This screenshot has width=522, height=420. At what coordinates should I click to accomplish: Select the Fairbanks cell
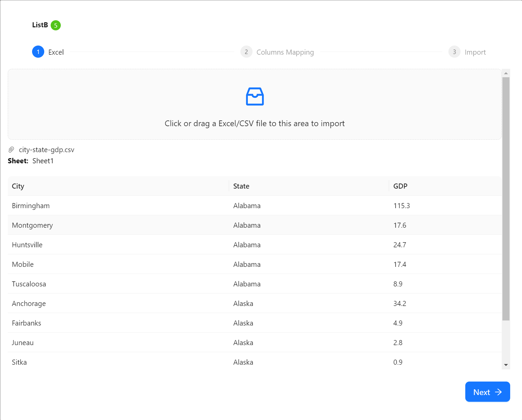coord(119,323)
